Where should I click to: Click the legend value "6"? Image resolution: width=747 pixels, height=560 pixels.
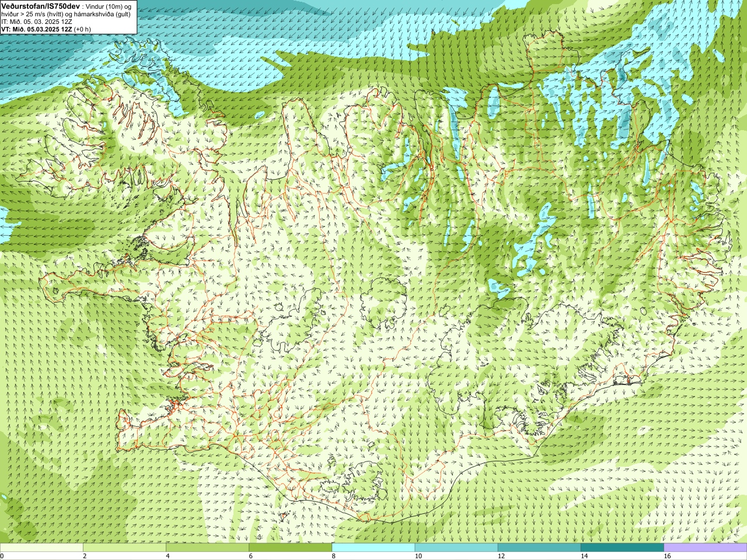tap(251, 556)
